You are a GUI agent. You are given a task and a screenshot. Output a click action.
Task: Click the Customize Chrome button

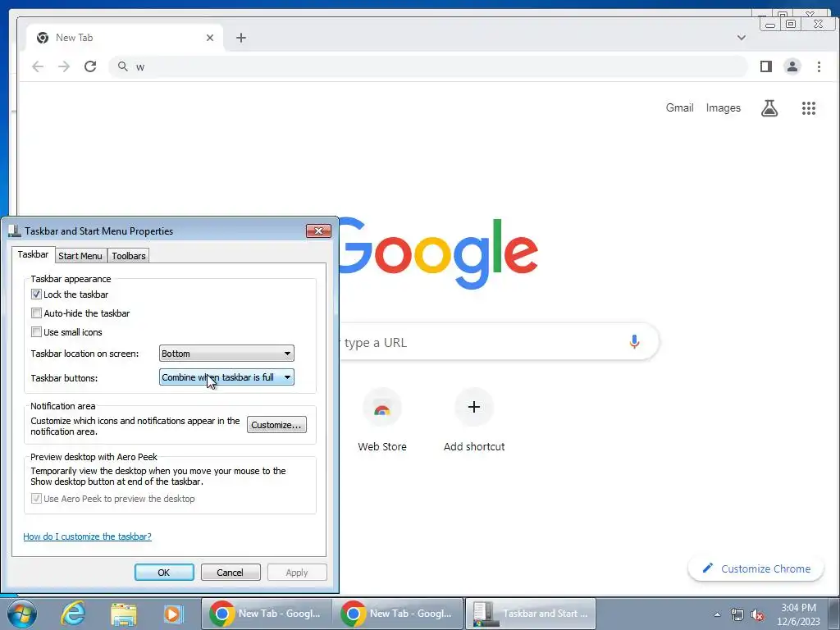pos(756,568)
